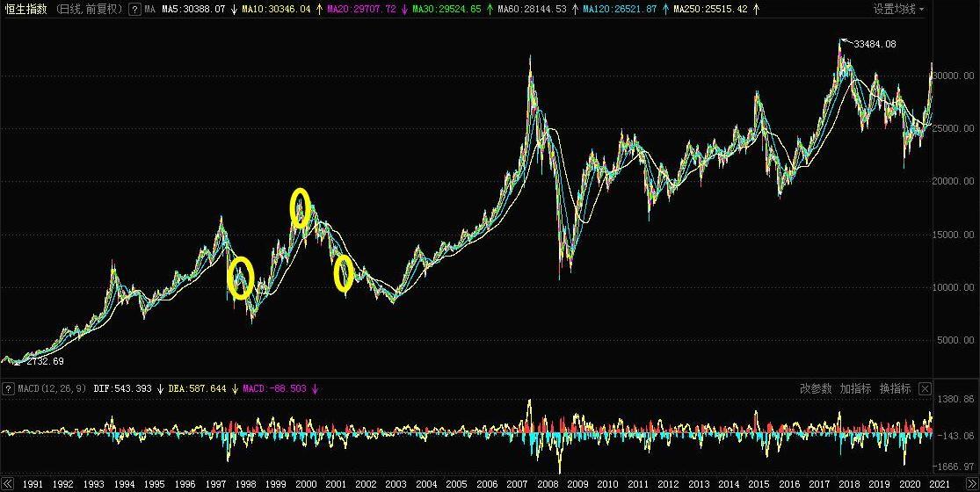The image size is (980, 492).
Task: Click the 5000.00 price axis label
Action: click(x=955, y=340)
